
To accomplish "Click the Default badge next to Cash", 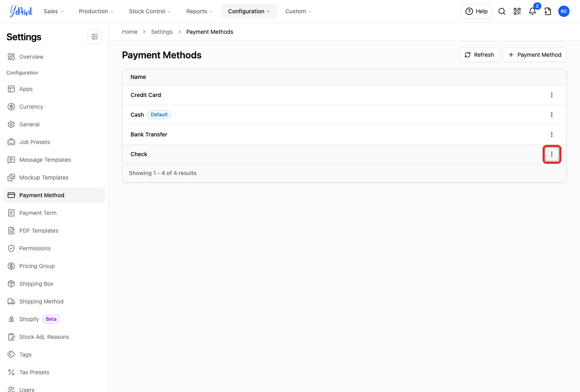I will [x=159, y=115].
